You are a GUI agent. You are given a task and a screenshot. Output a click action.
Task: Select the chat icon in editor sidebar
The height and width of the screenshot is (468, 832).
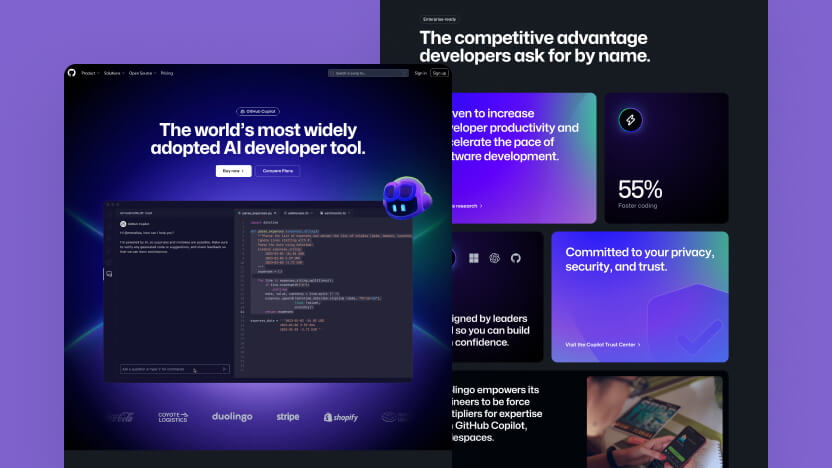click(x=109, y=274)
